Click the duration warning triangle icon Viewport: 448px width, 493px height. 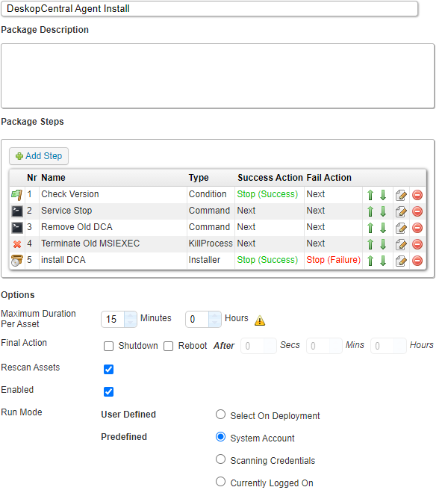click(x=260, y=320)
